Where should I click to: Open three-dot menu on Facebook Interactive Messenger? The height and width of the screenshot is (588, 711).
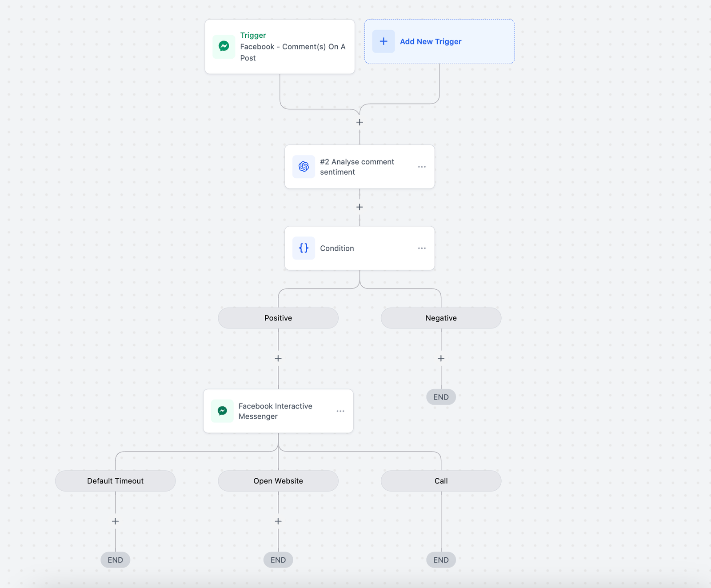tap(340, 411)
